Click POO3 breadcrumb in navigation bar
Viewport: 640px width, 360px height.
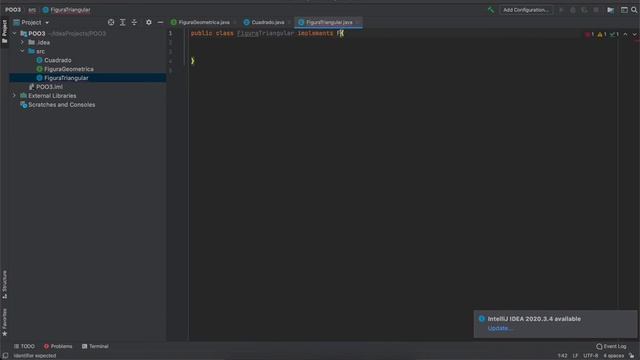(x=13, y=10)
